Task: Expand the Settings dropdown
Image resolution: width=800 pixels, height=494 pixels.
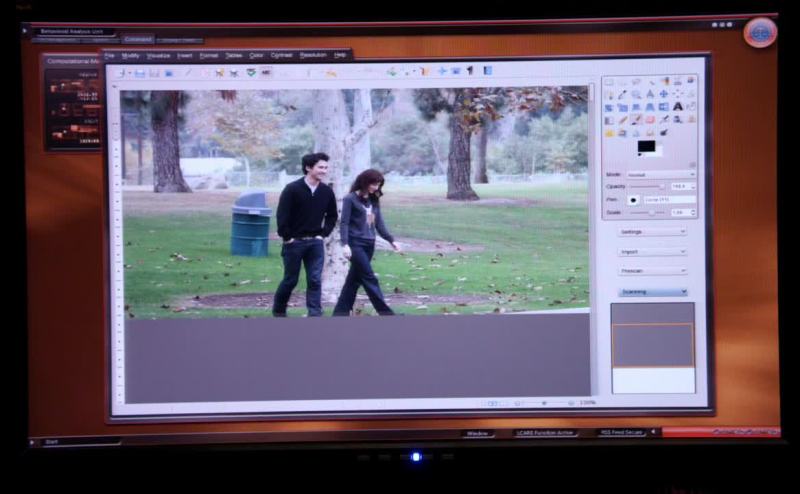Action: click(652, 231)
